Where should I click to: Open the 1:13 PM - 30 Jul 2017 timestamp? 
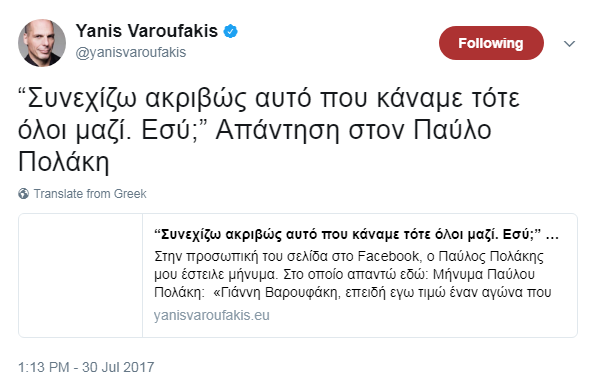(86, 367)
